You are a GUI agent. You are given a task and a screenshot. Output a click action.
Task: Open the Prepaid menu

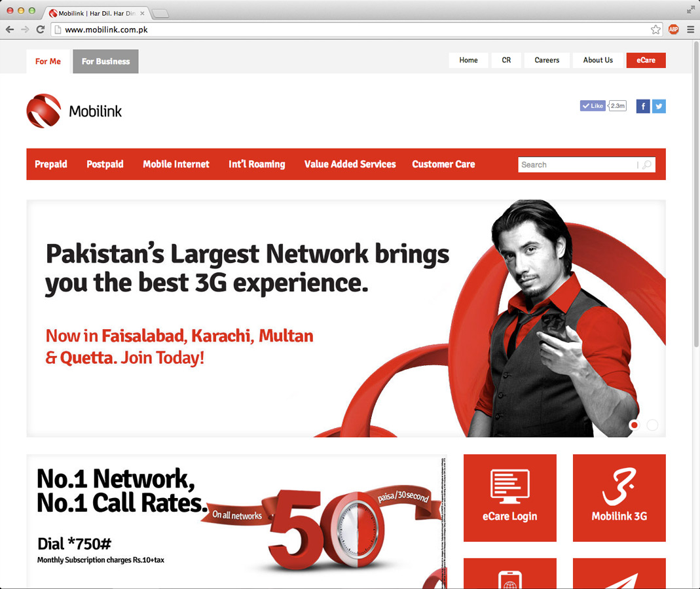coord(51,164)
